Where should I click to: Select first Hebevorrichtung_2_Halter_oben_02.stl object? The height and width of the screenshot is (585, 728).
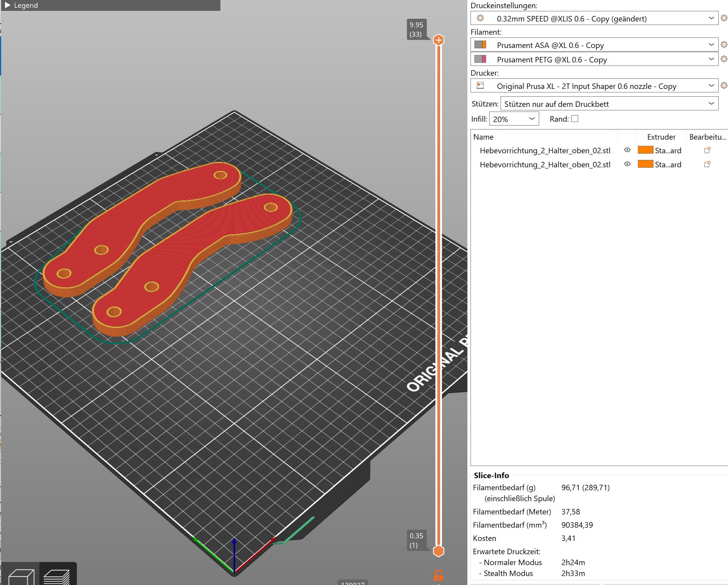pos(545,151)
